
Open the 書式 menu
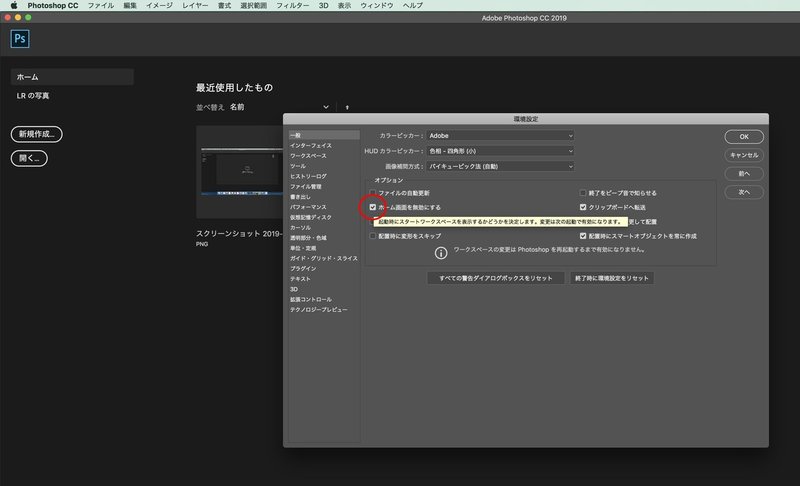tap(224, 5)
